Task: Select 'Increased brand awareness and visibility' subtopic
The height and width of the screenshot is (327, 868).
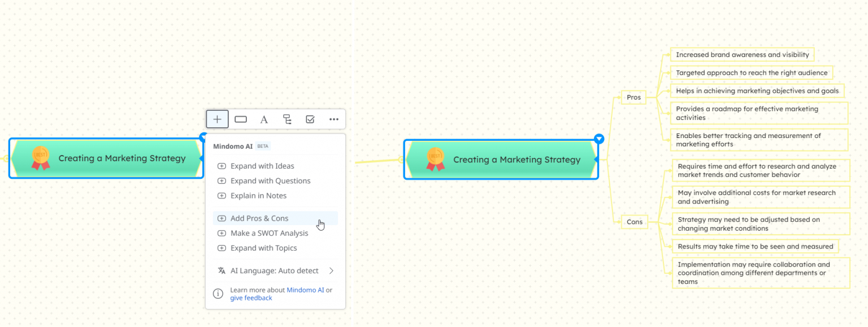Action: click(742, 55)
